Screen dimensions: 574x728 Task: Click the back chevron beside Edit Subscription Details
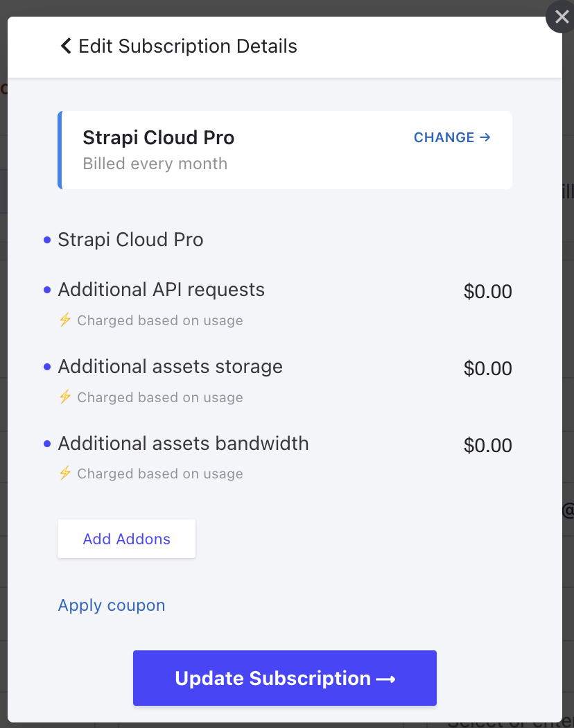point(66,46)
